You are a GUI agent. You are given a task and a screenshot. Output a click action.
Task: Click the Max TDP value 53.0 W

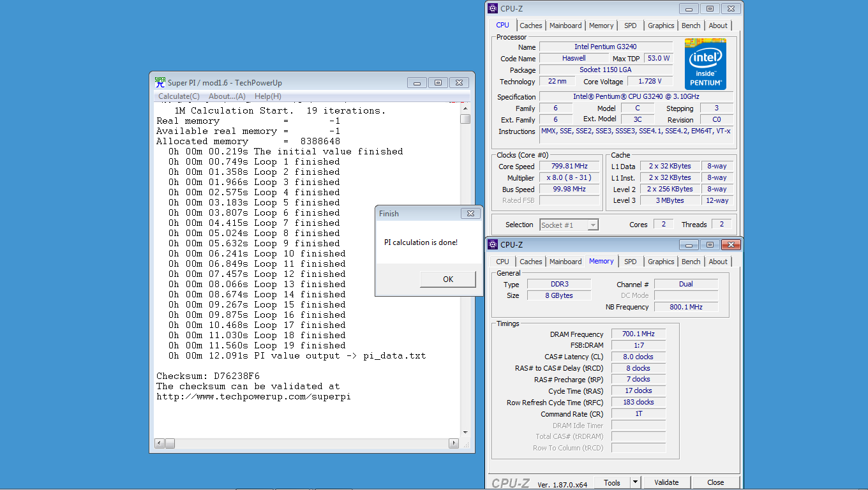coord(658,58)
